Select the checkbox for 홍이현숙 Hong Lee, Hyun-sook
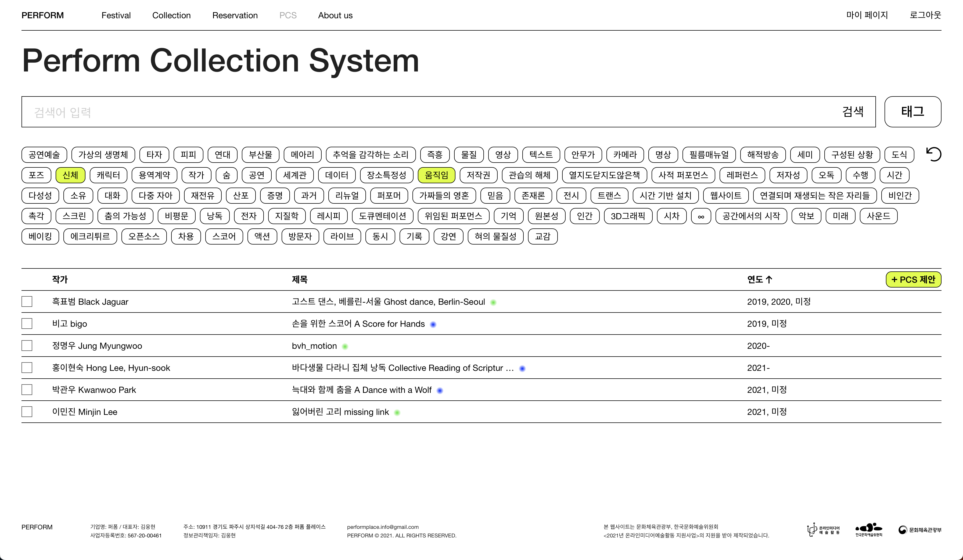This screenshot has height=560, width=963. (27, 368)
